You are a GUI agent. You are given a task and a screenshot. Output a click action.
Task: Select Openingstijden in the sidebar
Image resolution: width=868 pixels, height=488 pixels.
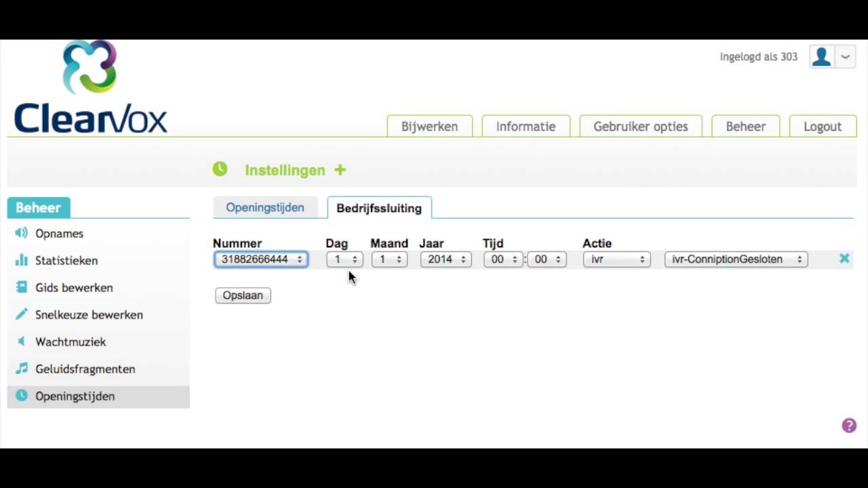coord(98,396)
